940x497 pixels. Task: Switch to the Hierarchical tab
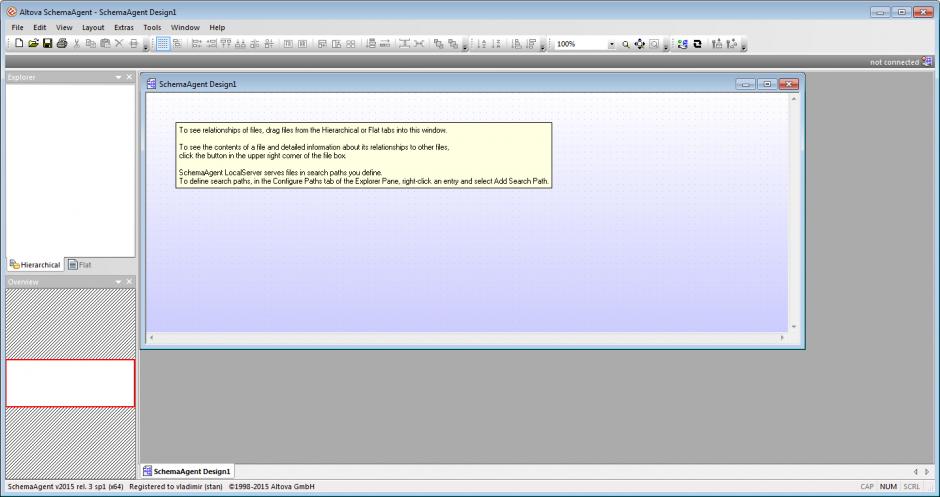35,264
